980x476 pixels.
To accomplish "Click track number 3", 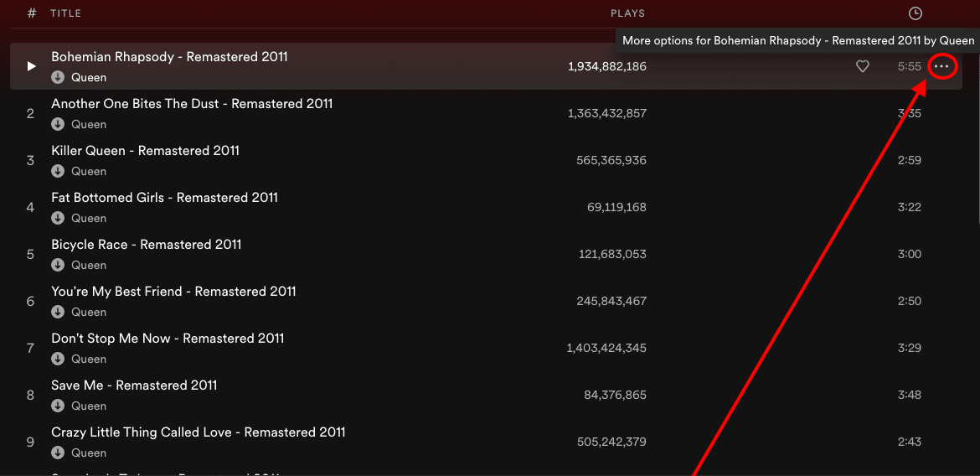I will coord(30,160).
